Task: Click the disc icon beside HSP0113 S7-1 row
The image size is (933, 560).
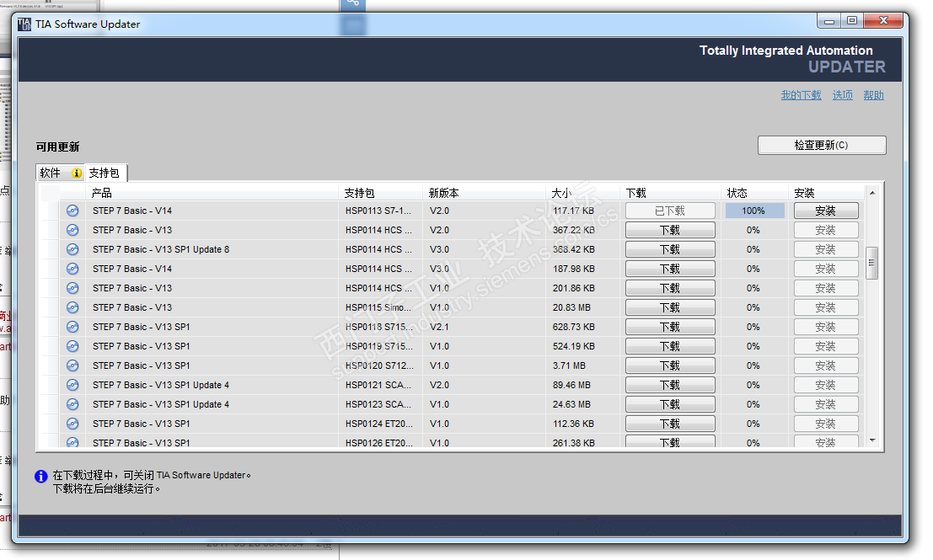Action: pos(72,211)
